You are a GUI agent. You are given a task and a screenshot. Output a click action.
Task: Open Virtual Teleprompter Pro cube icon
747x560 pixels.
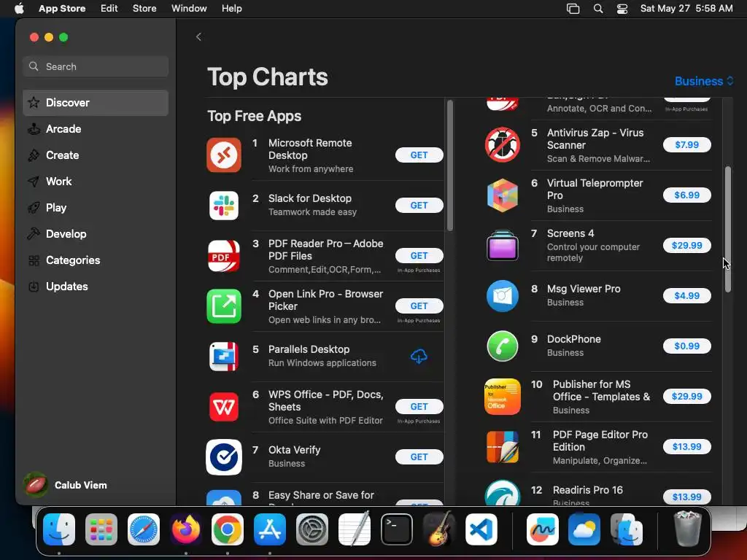point(503,195)
